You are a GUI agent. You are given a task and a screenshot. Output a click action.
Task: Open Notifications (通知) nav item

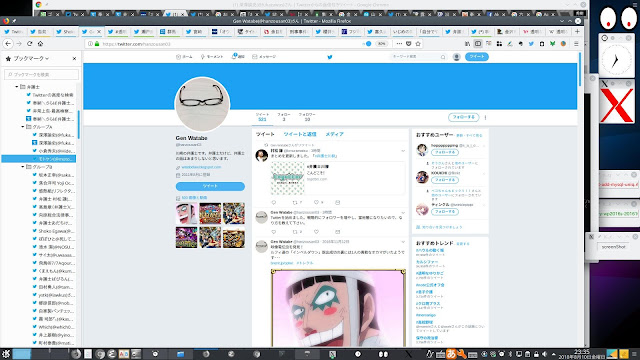tap(238, 57)
